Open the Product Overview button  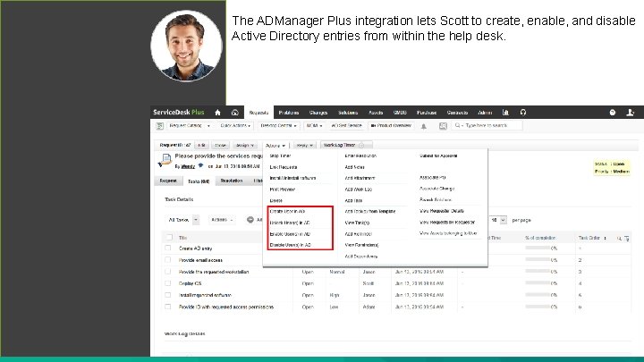click(391, 126)
